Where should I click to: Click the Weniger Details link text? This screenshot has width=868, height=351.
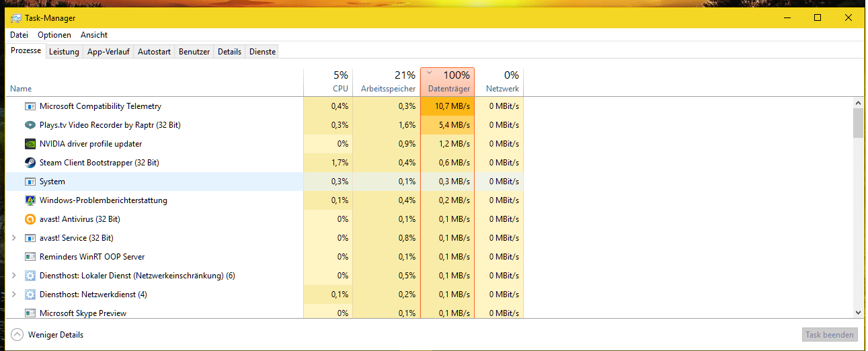click(x=56, y=335)
